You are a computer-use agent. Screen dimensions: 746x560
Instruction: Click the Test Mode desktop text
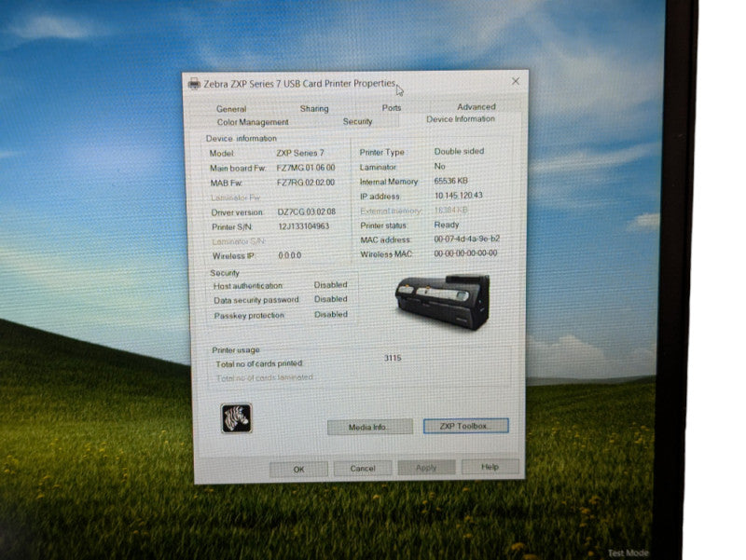(628, 553)
